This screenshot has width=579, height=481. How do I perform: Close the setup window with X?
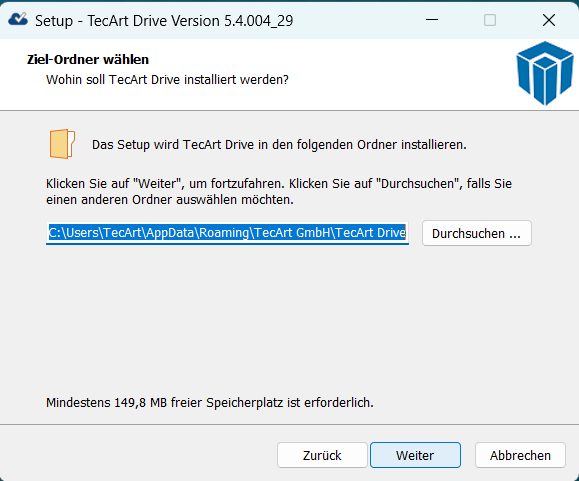(549, 20)
